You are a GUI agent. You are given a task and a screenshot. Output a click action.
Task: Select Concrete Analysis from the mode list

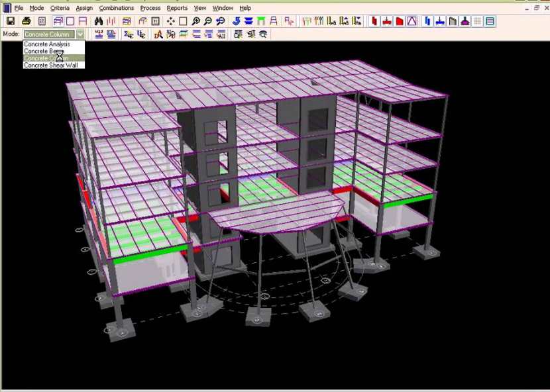46,44
